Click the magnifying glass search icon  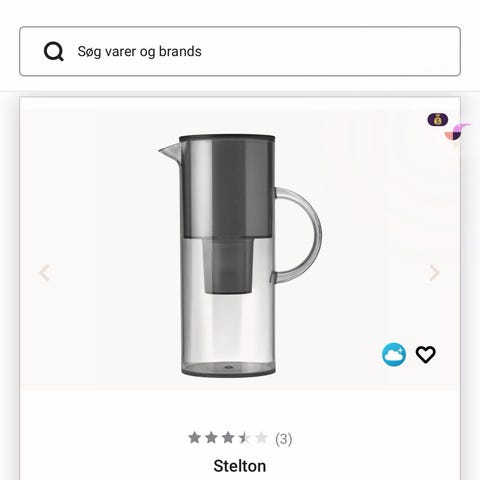(x=54, y=52)
